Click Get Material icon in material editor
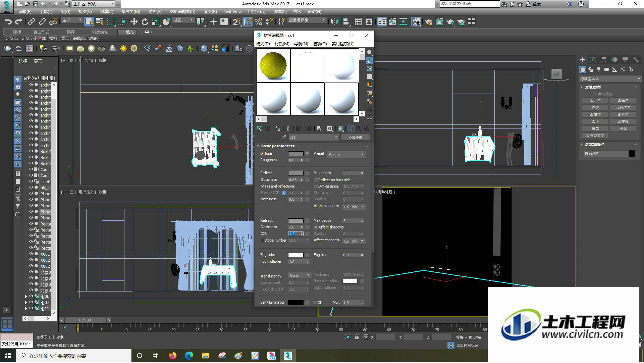 click(260, 128)
